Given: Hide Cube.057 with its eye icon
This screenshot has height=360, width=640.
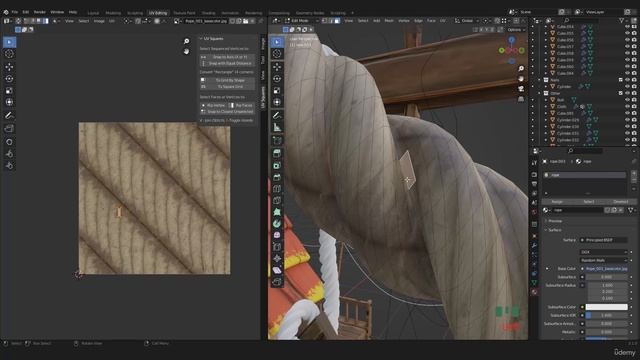Looking at the screenshot, I should click(x=627, y=47).
